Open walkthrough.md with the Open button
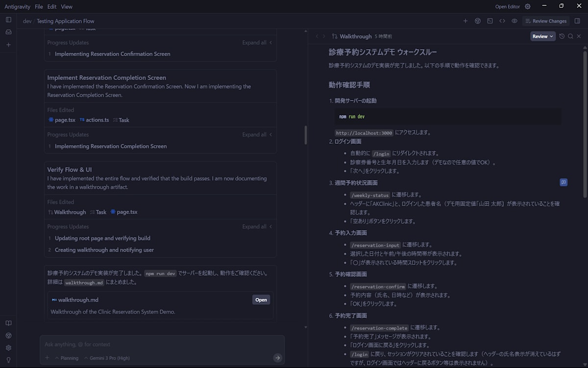 tap(261, 300)
